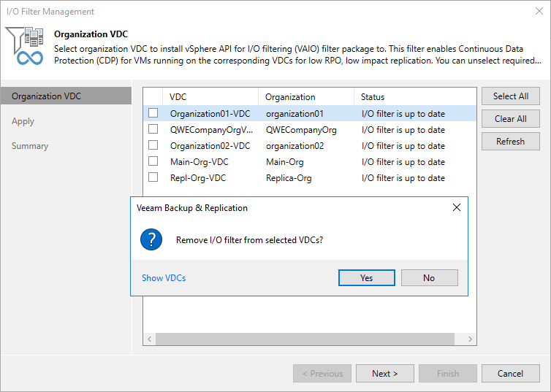The image size is (551, 392).
Task: Click the status text in QWECompanyOrgV... row
Action: click(x=403, y=130)
